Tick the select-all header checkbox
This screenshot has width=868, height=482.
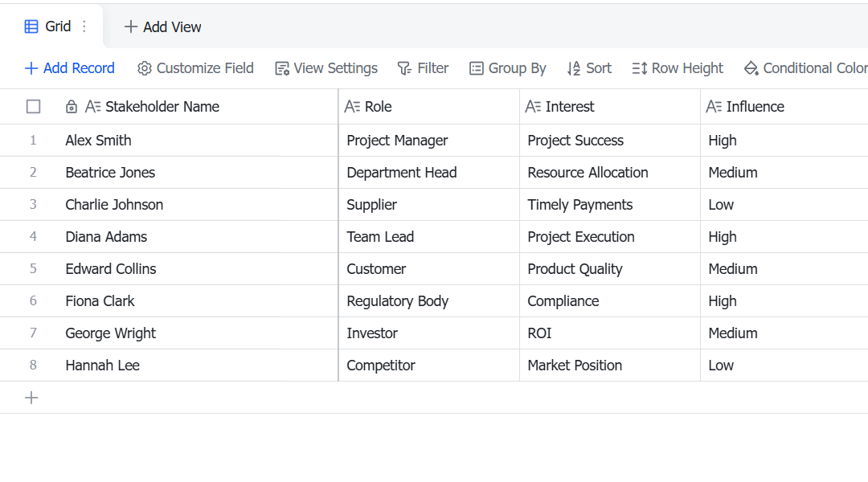point(33,106)
